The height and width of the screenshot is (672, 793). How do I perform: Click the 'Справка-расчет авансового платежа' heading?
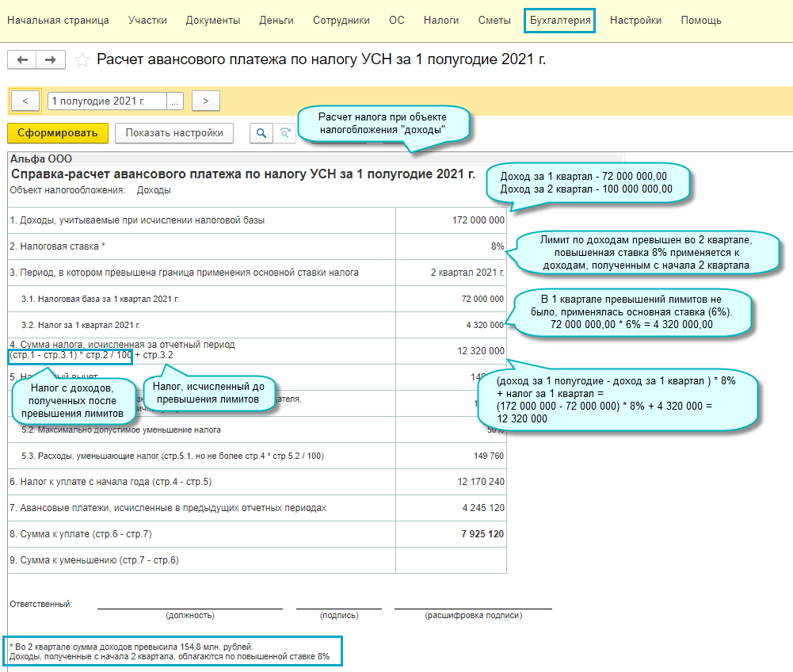tap(242, 174)
